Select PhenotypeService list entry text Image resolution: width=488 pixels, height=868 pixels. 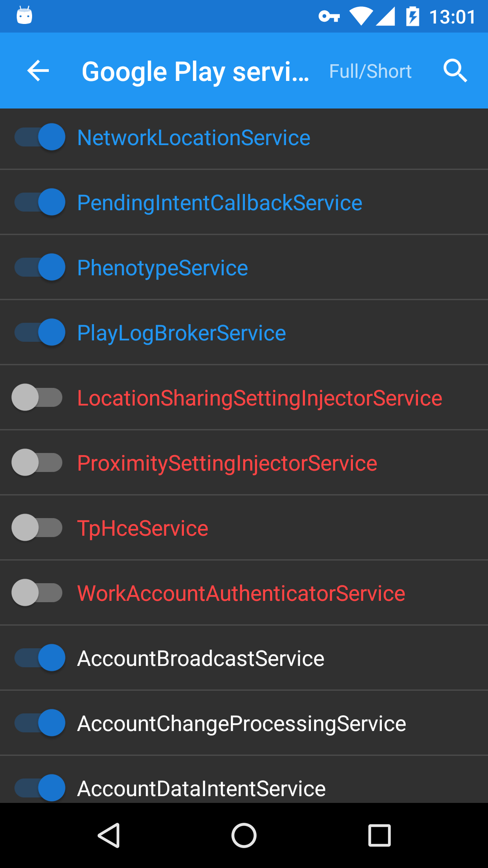tap(163, 268)
